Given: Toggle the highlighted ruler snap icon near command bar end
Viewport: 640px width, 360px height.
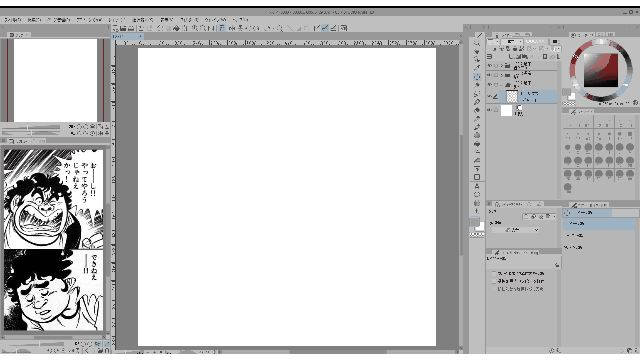Looking at the screenshot, I should click(x=325, y=28).
